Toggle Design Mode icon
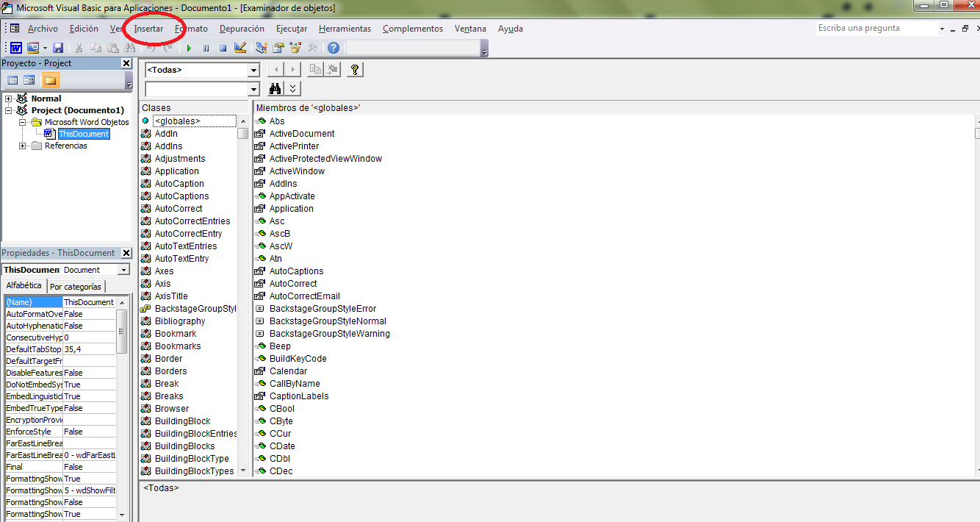 240,48
